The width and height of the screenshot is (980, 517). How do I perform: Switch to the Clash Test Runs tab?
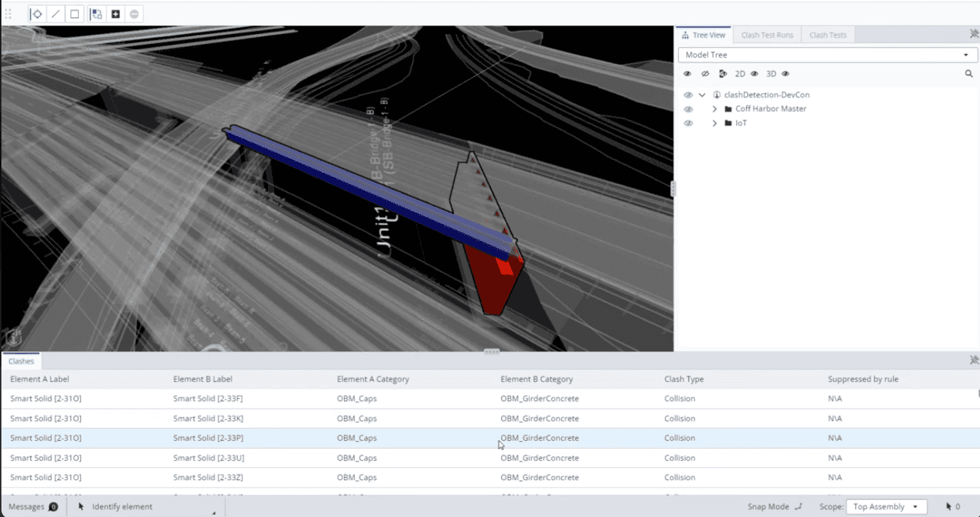(767, 35)
